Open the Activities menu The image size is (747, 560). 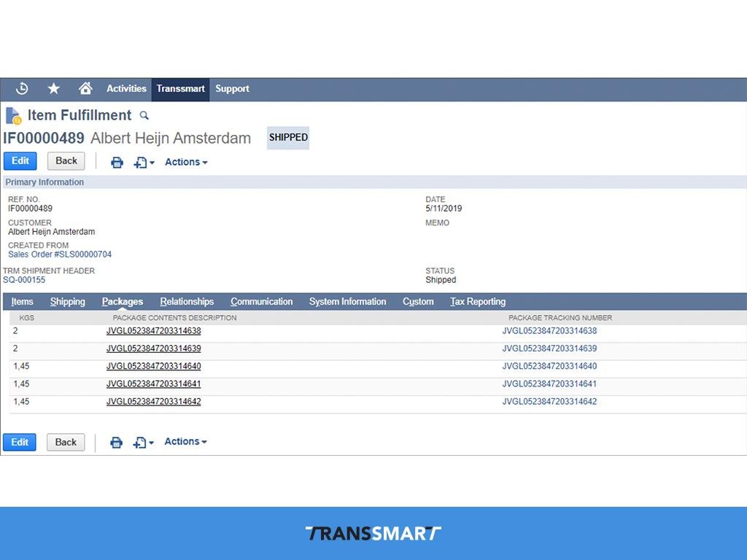(126, 88)
